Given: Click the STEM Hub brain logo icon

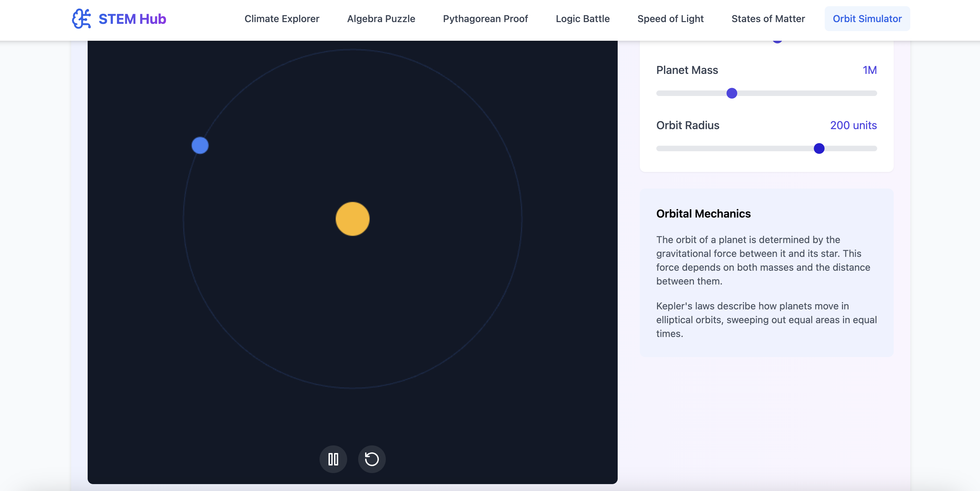Looking at the screenshot, I should [81, 19].
